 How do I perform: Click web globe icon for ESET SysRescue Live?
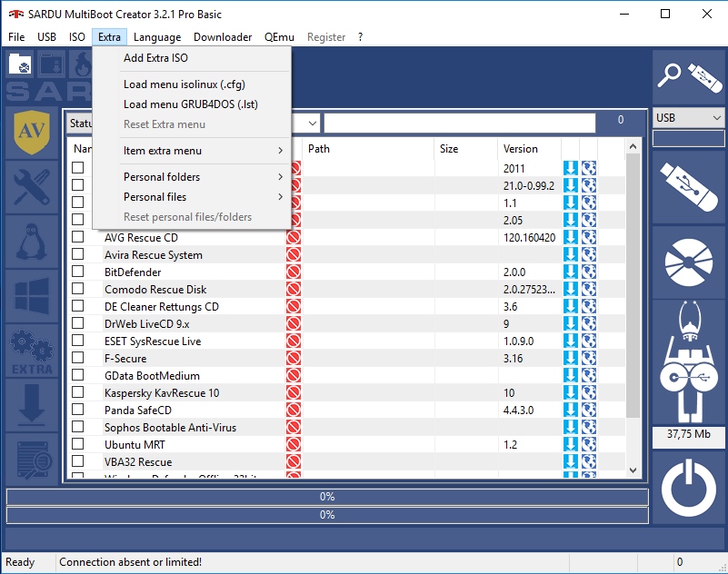click(x=589, y=341)
